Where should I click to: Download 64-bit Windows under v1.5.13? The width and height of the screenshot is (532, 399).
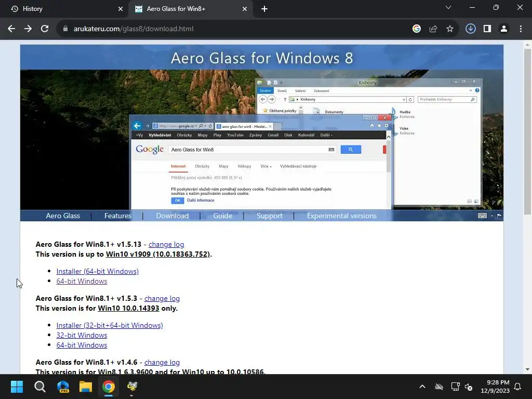pos(82,281)
